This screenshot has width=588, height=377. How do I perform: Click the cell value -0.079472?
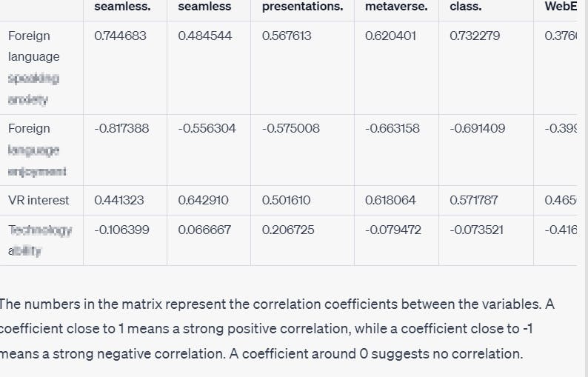click(x=392, y=230)
